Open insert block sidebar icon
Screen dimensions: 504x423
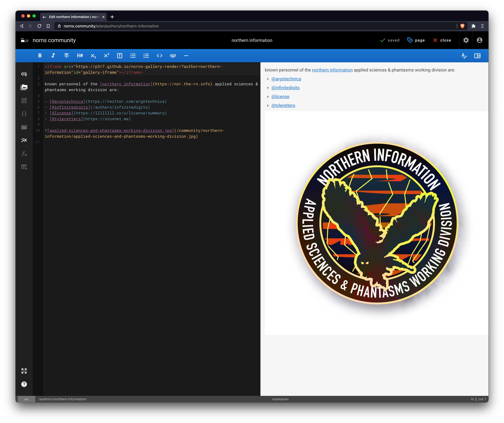click(24, 101)
